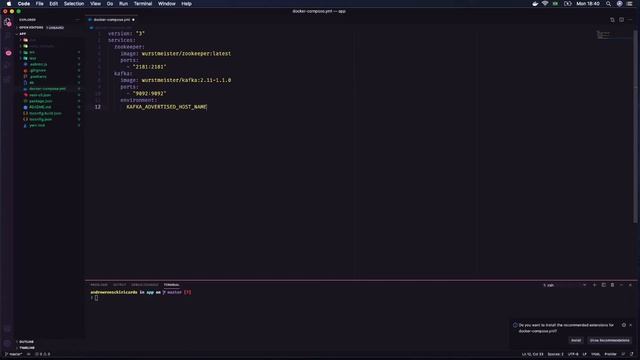Screen dimensions: 640x360
Task: Click the docker-compose.yml file icon in Explorer
Action: 25,89
